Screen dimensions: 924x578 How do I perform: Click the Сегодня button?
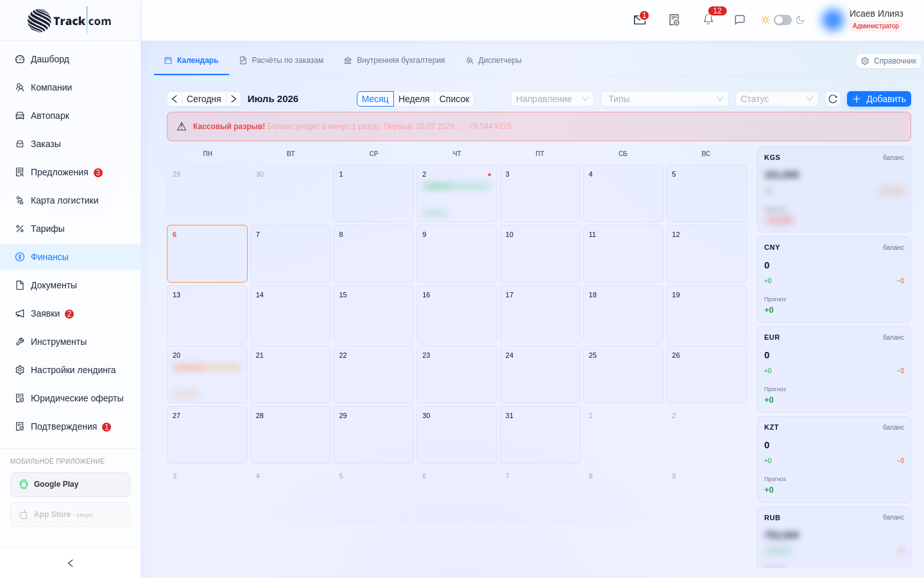coord(204,99)
